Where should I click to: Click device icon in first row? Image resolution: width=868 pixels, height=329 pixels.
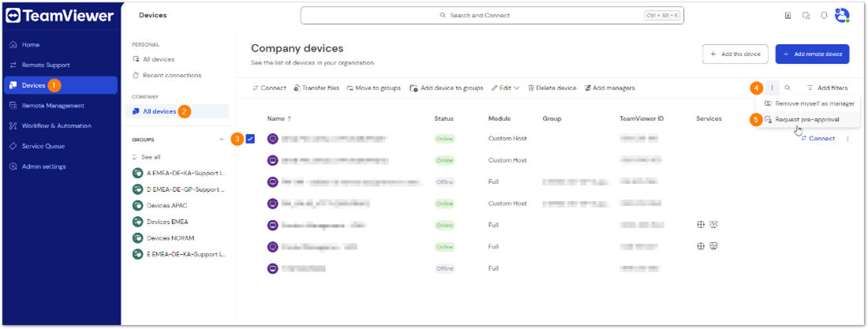click(272, 139)
